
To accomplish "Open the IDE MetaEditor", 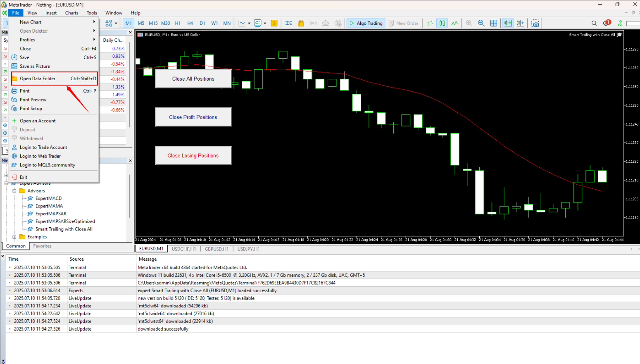I will tap(288, 23).
